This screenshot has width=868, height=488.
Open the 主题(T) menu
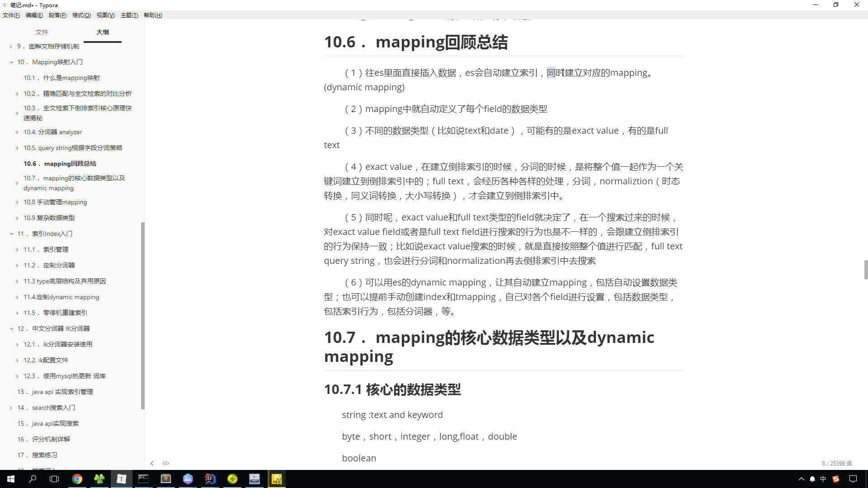tap(129, 15)
